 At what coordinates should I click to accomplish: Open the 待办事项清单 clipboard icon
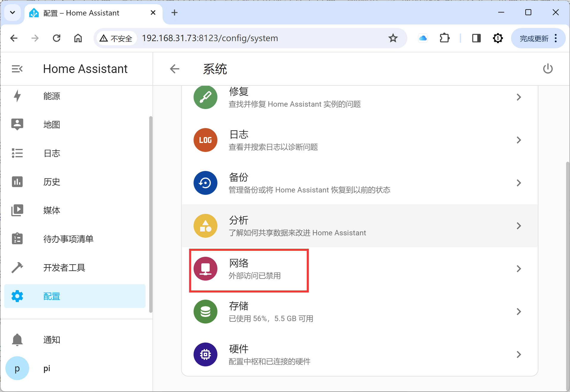click(17, 239)
